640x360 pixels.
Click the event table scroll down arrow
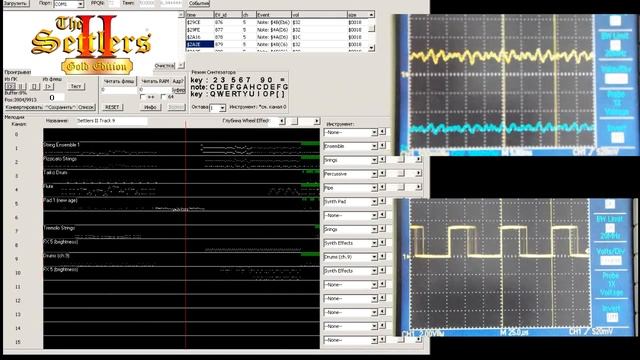tap(371, 48)
